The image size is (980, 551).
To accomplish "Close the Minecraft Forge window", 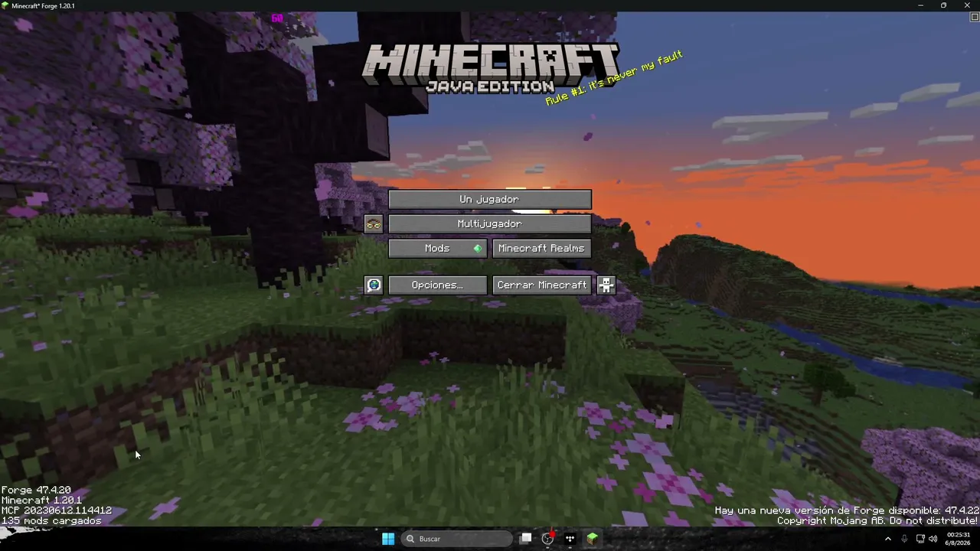I will [x=967, y=5].
